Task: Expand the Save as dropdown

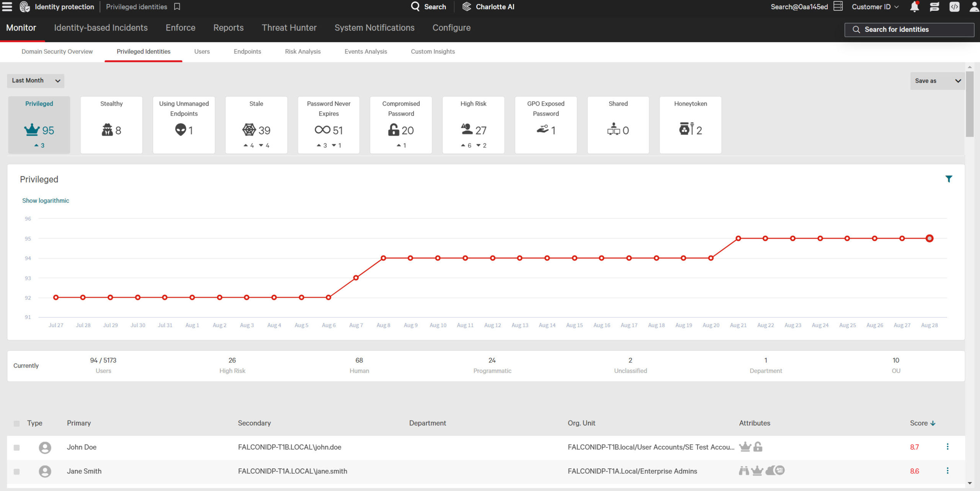Action: [x=937, y=81]
